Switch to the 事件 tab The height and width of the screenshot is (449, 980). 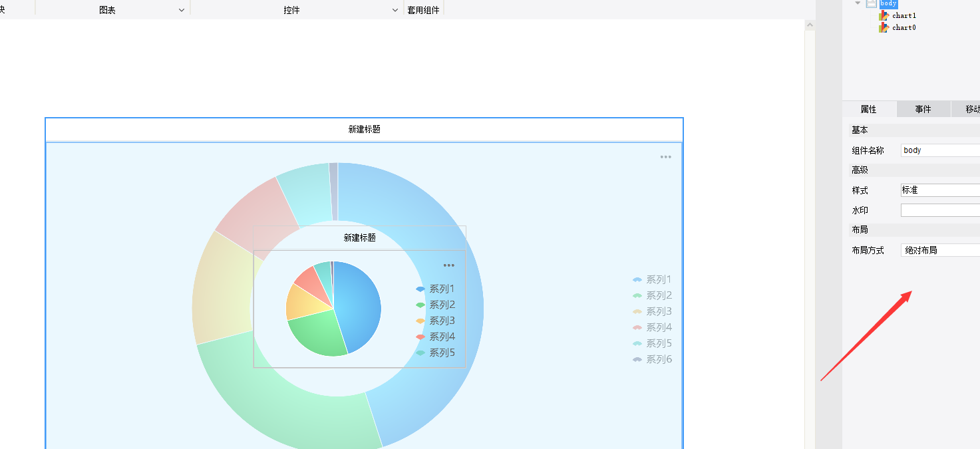click(x=923, y=109)
